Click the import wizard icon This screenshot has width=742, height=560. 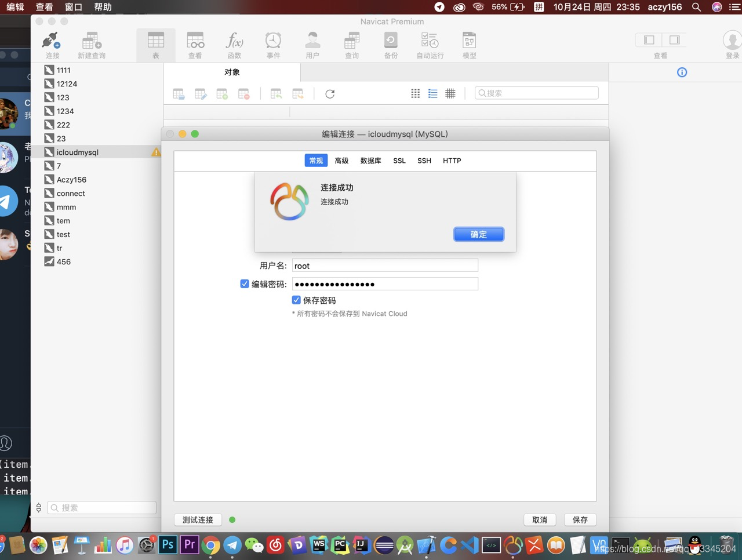click(x=277, y=94)
